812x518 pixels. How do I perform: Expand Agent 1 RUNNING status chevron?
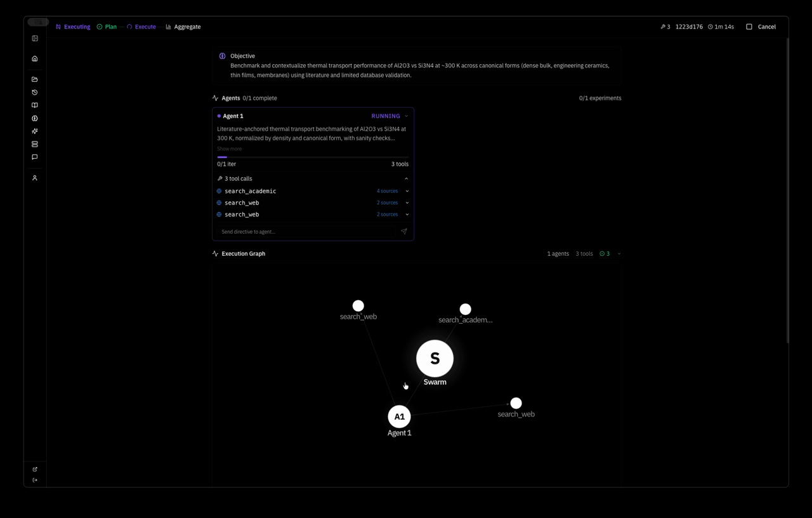406,116
